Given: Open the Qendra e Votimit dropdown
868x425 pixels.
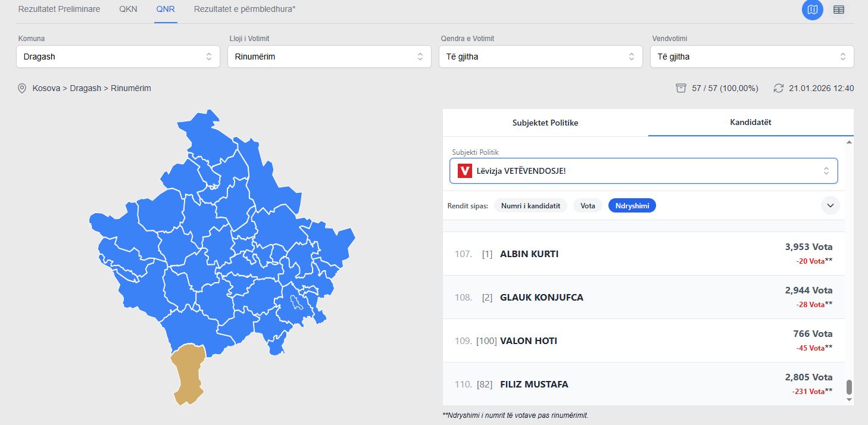Looking at the screenshot, I should [541, 57].
